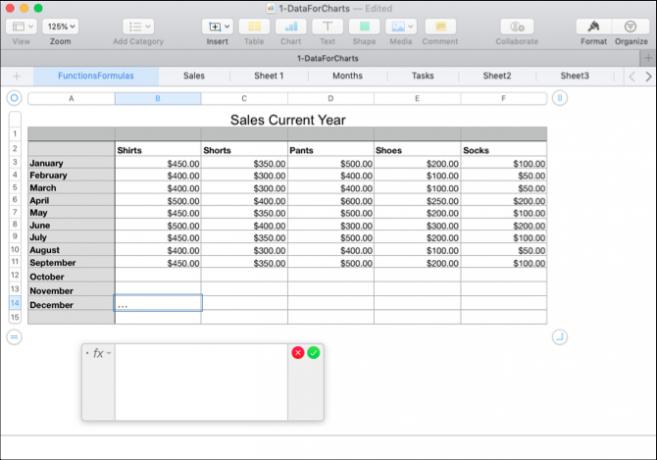This screenshot has height=460, width=657.
Task: Click the 1-DataForCharts window title
Action: tap(314, 8)
